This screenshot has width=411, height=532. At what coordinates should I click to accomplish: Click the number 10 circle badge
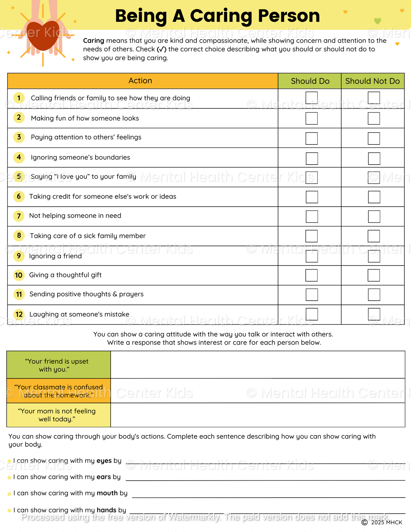[x=19, y=275]
